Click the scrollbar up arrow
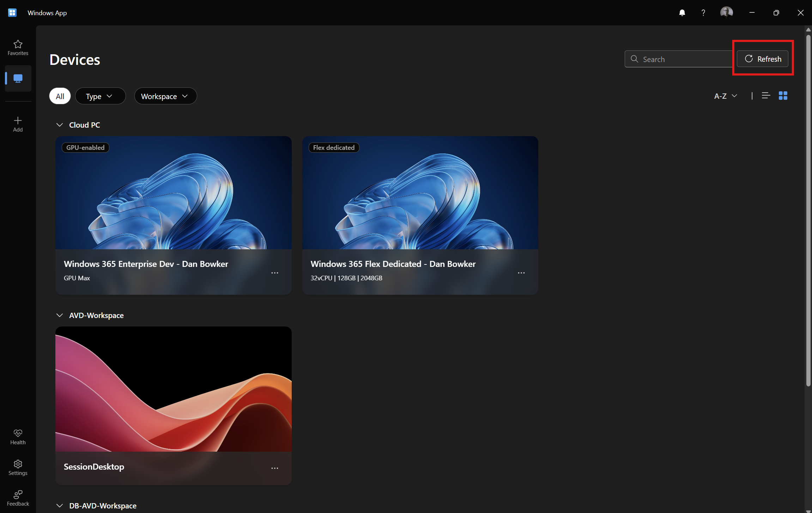The image size is (812, 513). [x=808, y=30]
